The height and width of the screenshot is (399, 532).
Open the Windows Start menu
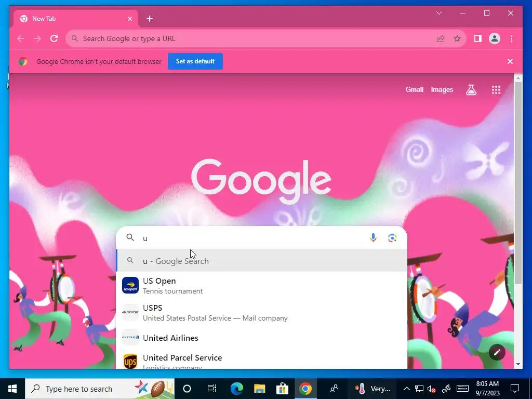[12, 389]
